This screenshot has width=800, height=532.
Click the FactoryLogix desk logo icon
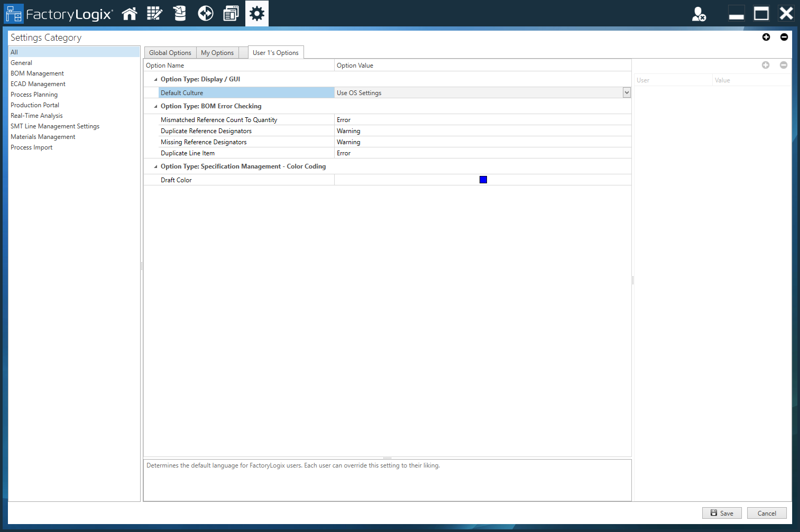coord(14,13)
